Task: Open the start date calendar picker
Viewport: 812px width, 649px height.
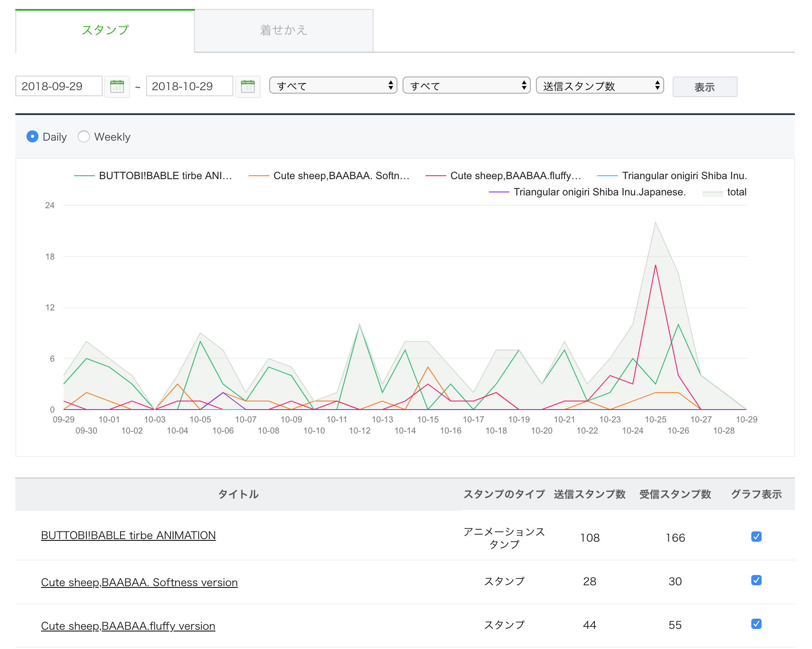Action: tap(117, 86)
